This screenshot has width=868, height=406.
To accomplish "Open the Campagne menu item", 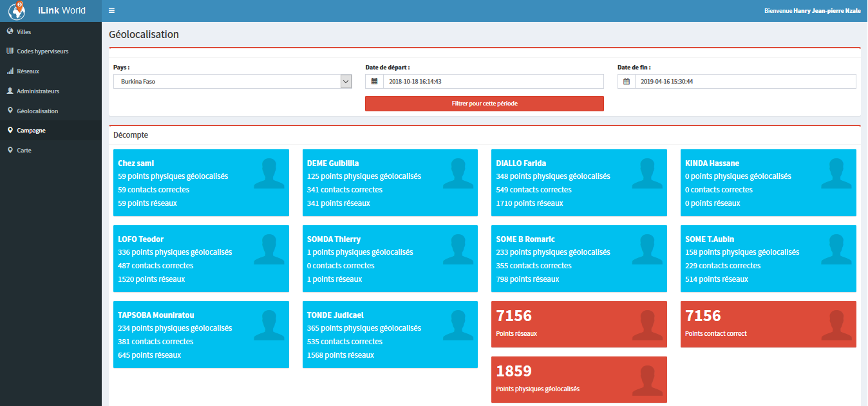I will [x=31, y=131].
